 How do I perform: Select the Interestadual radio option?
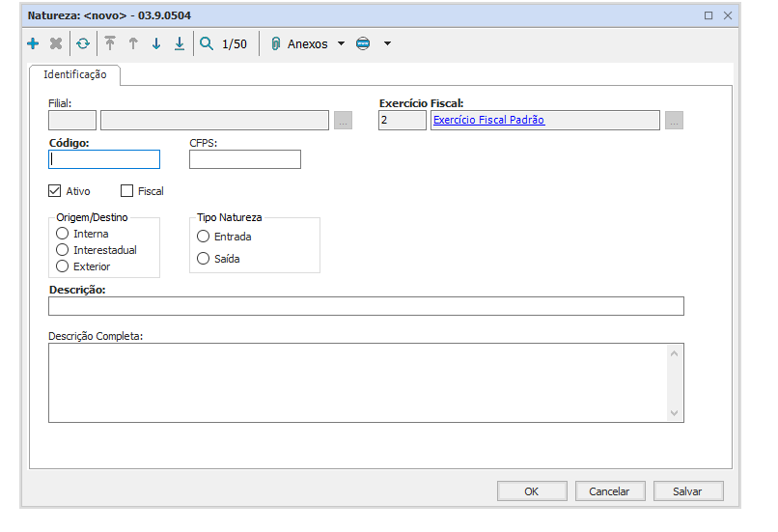(x=63, y=250)
